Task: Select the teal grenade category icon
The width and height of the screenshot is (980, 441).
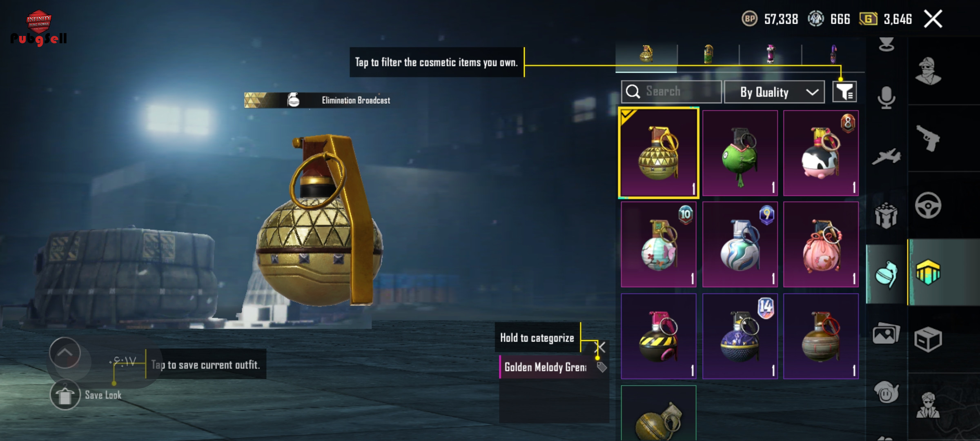Action: click(886, 274)
